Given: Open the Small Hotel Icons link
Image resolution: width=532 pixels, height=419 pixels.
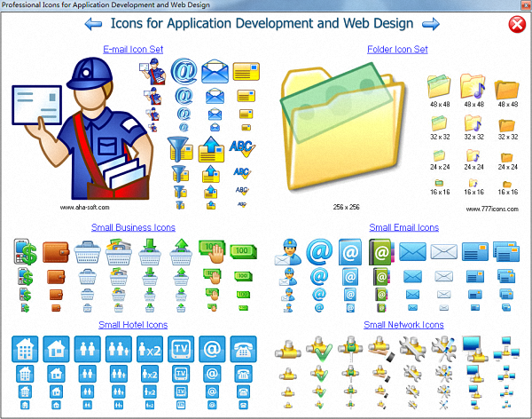Looking at the screenshot, I should tap(133, 325).
